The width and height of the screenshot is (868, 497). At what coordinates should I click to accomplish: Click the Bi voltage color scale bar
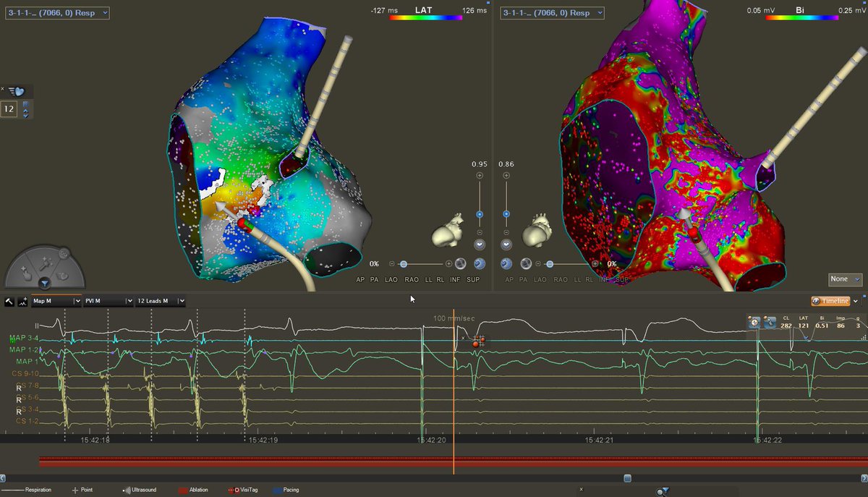(x=802, y=17)
